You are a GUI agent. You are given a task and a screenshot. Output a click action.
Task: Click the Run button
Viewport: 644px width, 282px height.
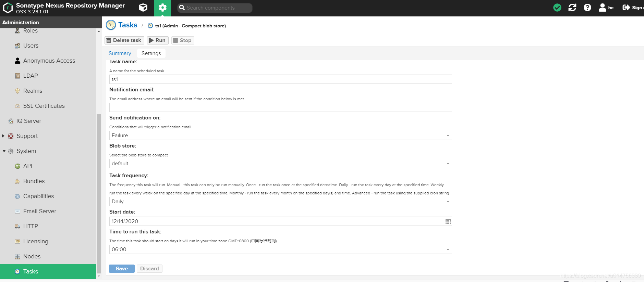(x=158, y=40)
